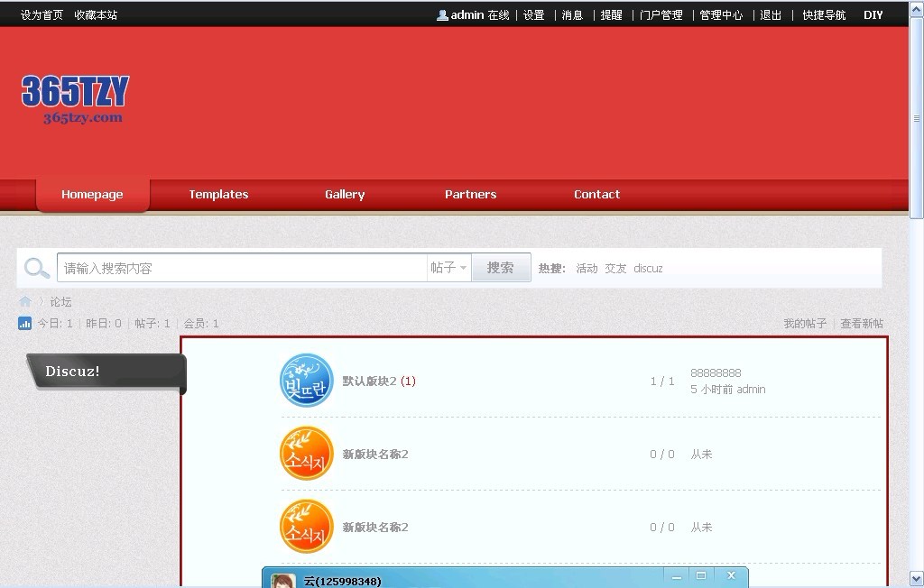Open last post 88888888
This screenshot has width=924, height=588.
coord(716,373)
